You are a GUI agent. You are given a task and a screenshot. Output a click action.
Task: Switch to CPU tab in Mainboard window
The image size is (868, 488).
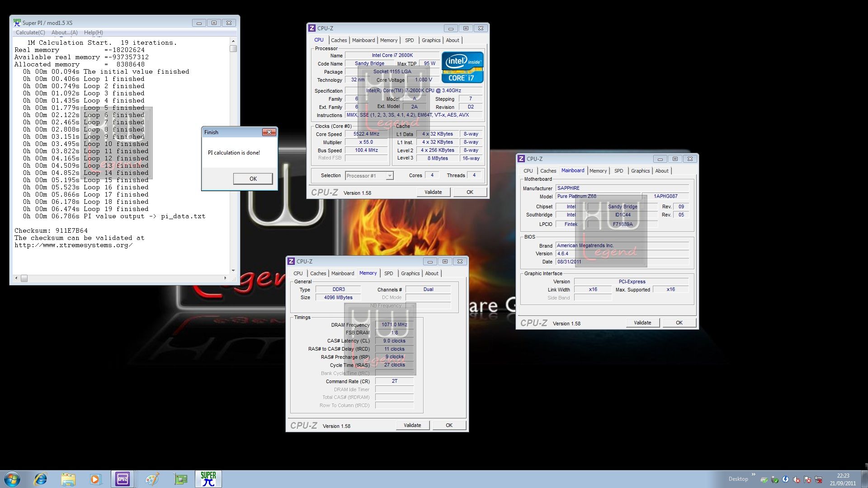528,171
